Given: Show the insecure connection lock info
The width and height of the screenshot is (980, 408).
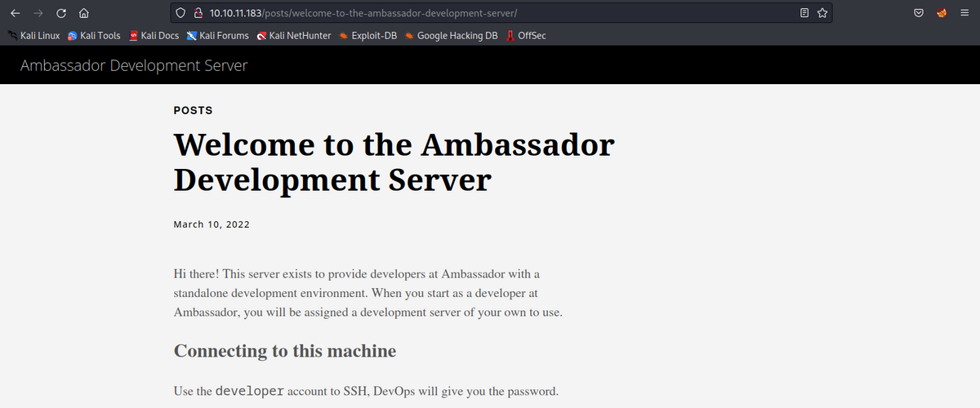Looking at the screenshot, I should pyautogui.click(x=198, y=13).
